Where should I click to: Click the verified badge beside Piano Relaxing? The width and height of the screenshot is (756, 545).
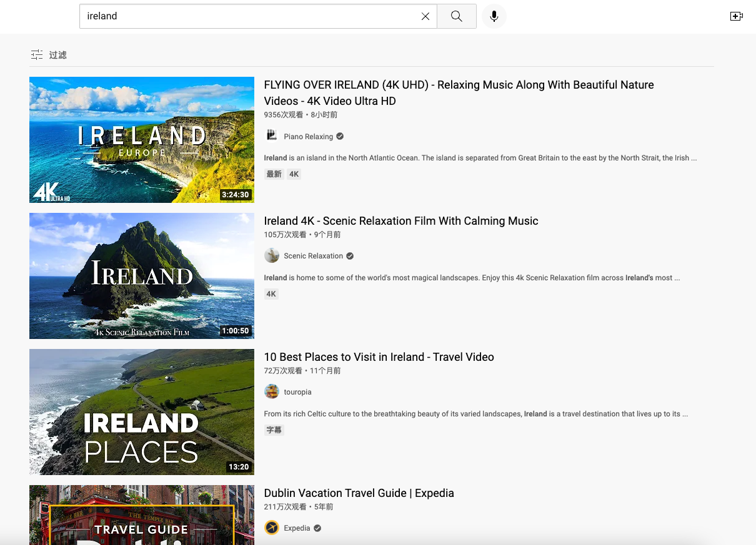(x=340, y=136)
